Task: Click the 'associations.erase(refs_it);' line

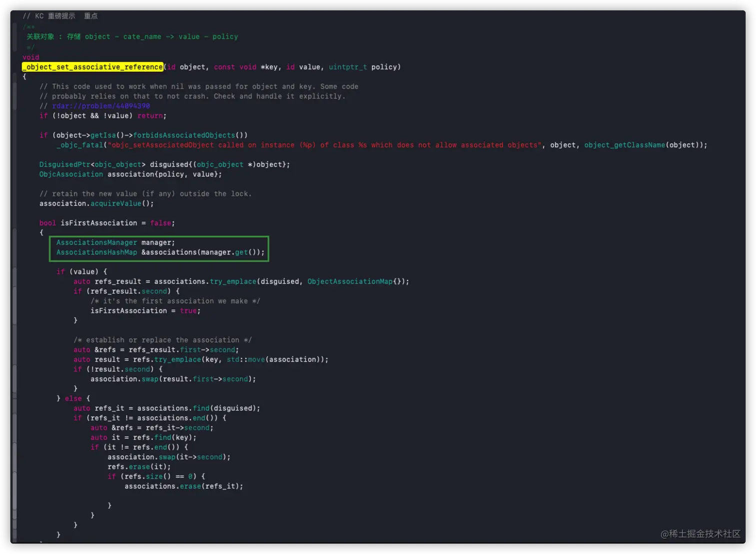Action: click(183, 487)
